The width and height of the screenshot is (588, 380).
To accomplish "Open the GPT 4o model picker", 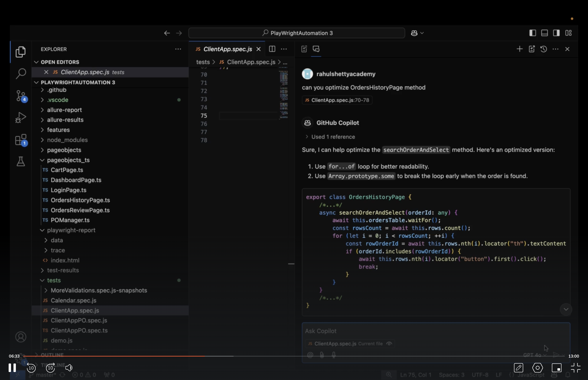I will (x=535, y=355).
